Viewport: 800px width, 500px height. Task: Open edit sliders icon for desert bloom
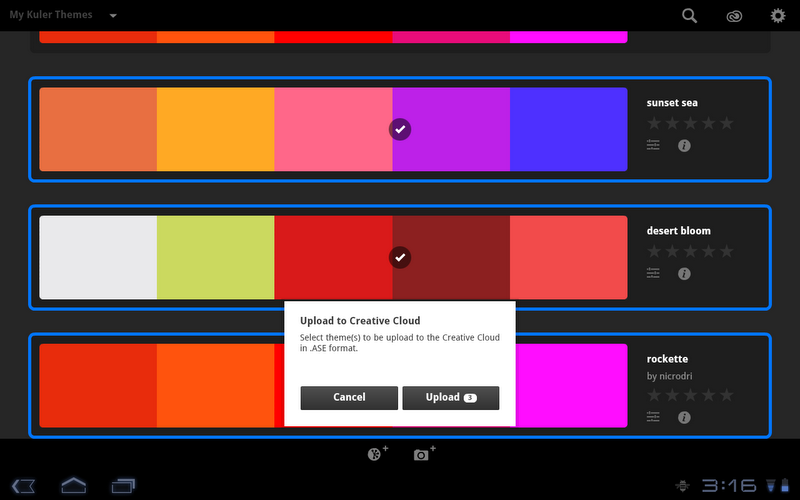click(653, 273)
